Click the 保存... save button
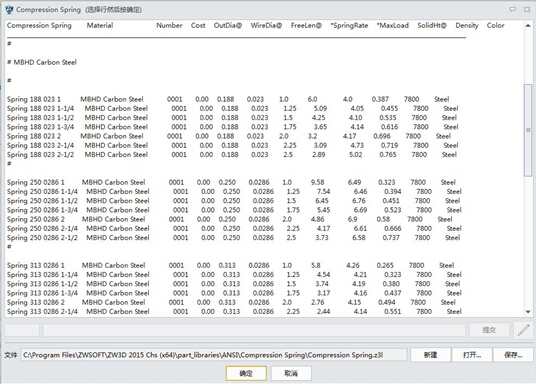Screen dimensions: 536x384 pyautogui.click(x=513, y=355)
